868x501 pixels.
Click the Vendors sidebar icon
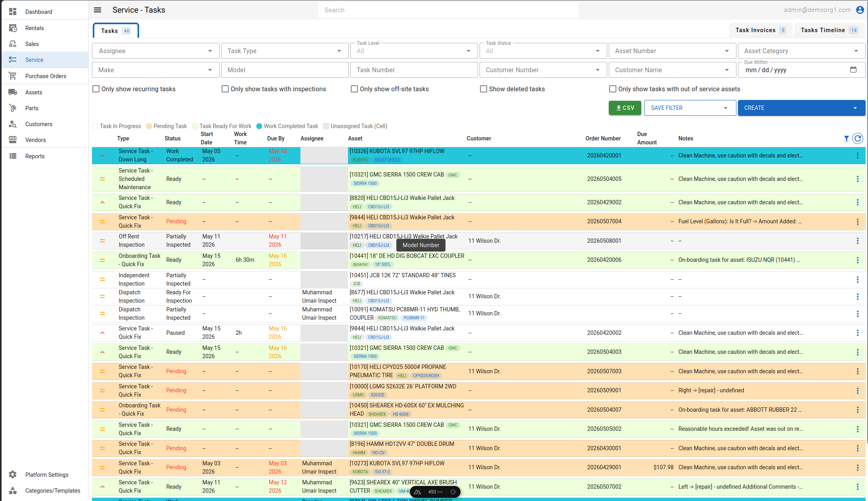coord(13,140)
